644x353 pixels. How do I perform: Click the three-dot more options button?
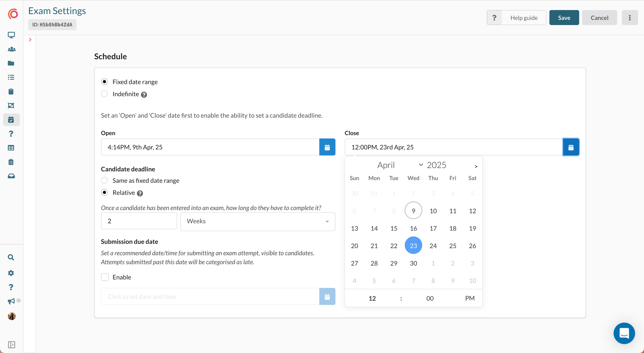point(630,18)
